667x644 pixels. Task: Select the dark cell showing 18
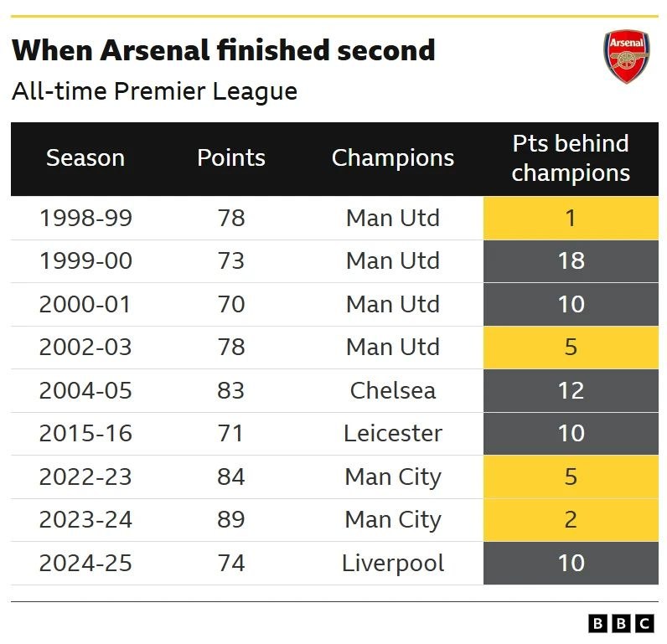pos(571,261)
